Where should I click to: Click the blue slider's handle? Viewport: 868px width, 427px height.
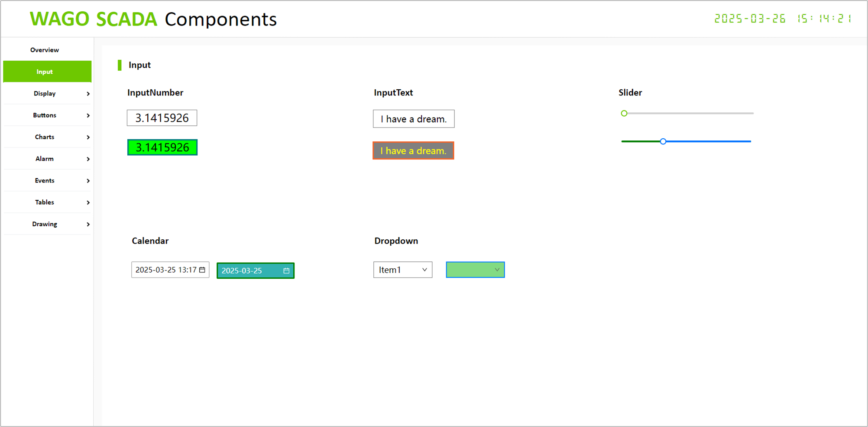(663, 141)
